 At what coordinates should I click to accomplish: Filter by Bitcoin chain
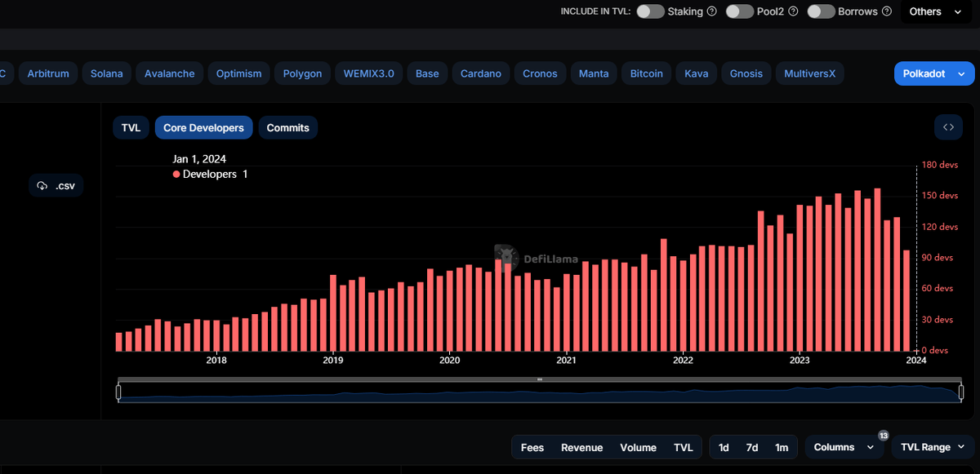(x=646, y=73)
